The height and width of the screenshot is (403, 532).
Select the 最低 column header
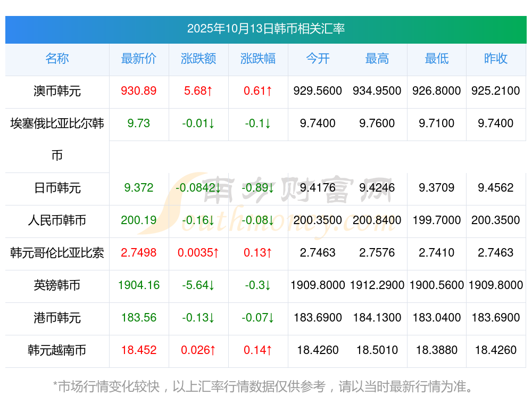437,59
